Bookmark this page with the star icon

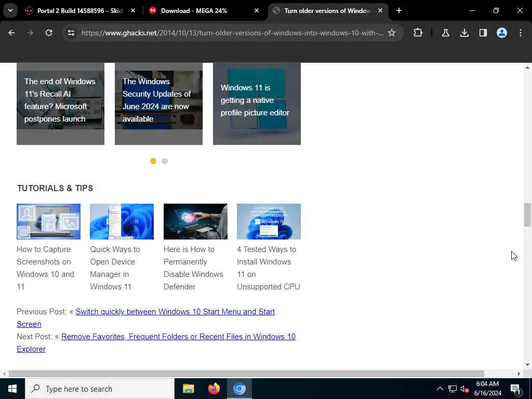pyautogui.click(x=392, y=33)
